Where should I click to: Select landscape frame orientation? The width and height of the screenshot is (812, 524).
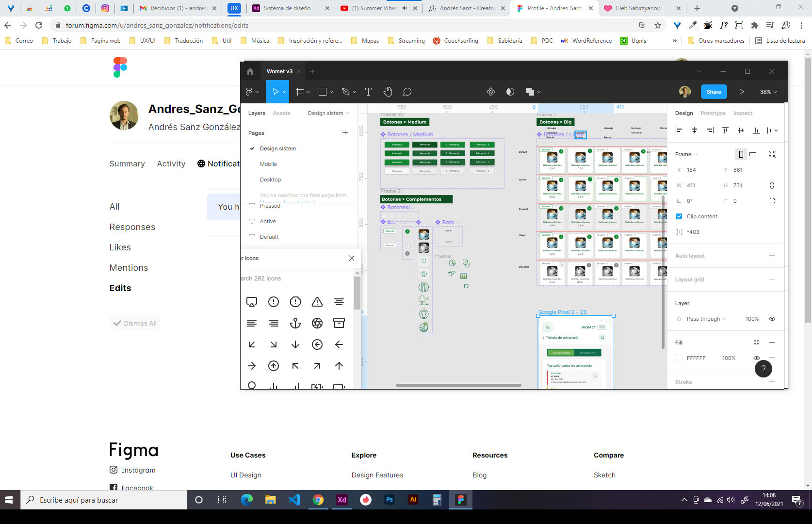click(753, 154)
